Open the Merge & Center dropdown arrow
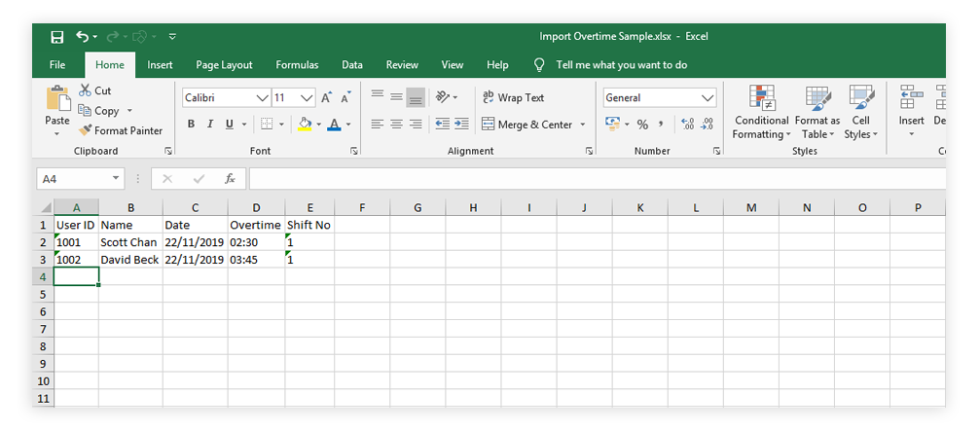The height and width of the screenshot is (431, 980). [583, 125]
